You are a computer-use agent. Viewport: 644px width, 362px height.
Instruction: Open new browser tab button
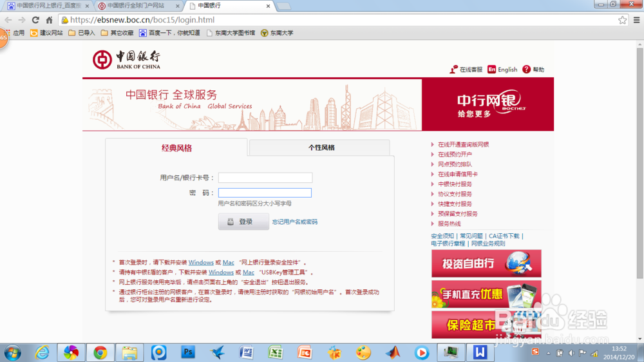(284, 6)
